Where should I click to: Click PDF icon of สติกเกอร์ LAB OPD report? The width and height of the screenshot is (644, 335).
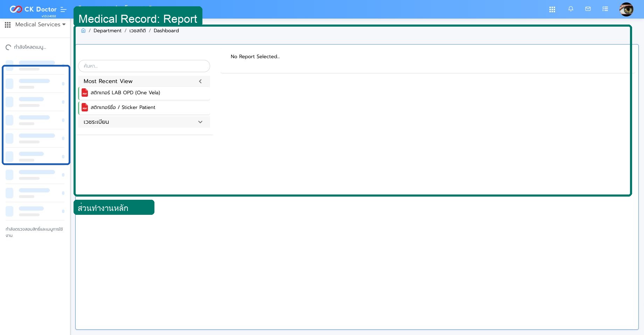[85, 93]
